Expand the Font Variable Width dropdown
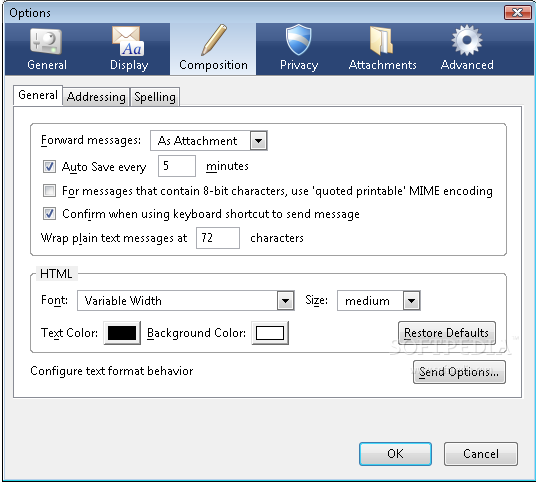Viewport: 536px width, 482px height. point(186,301)
